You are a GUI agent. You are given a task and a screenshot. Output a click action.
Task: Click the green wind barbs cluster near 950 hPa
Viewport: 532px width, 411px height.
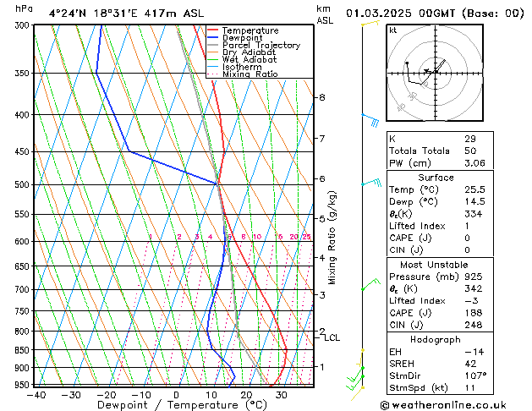356,379
